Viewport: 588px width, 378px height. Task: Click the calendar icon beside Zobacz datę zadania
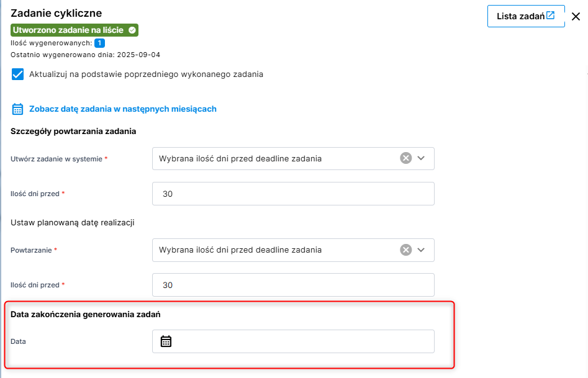(x=18, y=109)
